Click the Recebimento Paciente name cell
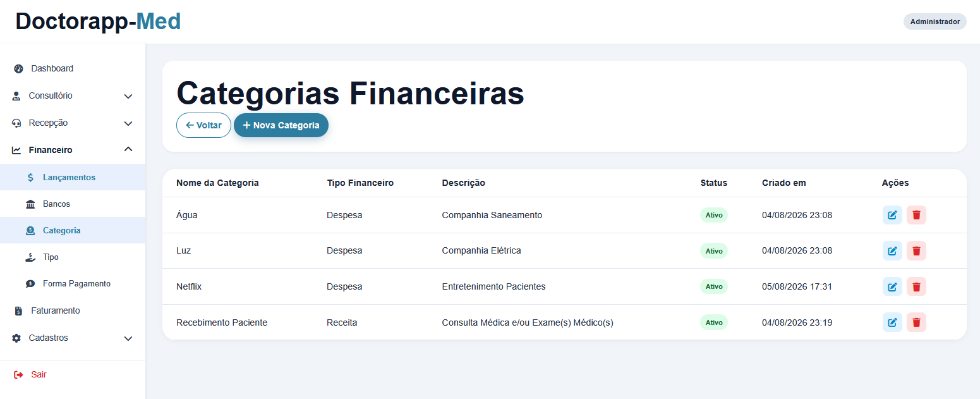Screen dimensions: 980x399 tap(222, 322)
